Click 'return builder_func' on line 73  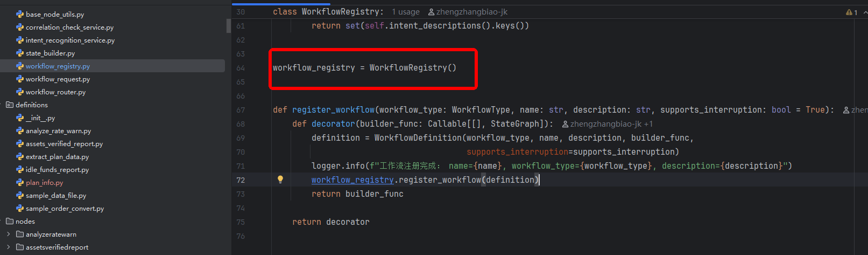click(357, 194)
